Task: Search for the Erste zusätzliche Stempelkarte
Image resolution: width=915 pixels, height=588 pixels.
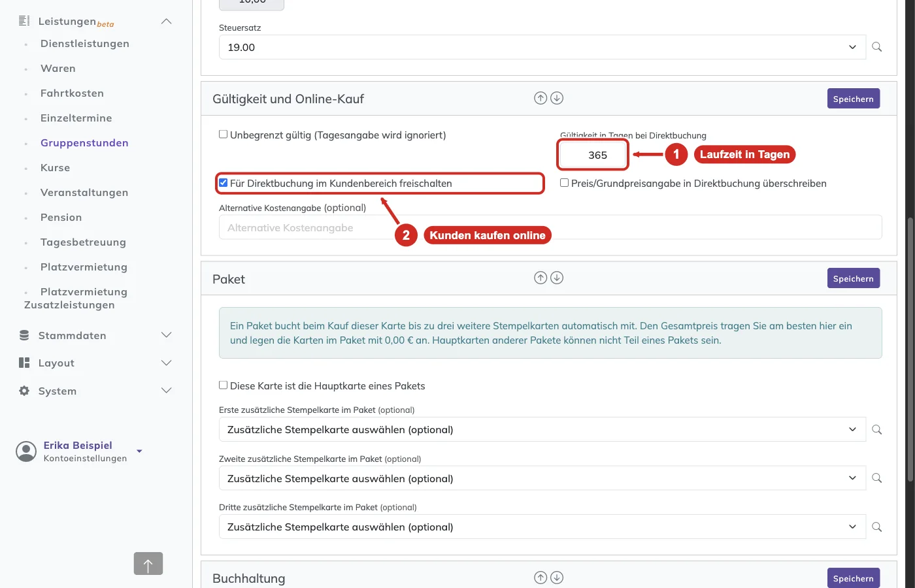Action: click(x=877, y=429)
